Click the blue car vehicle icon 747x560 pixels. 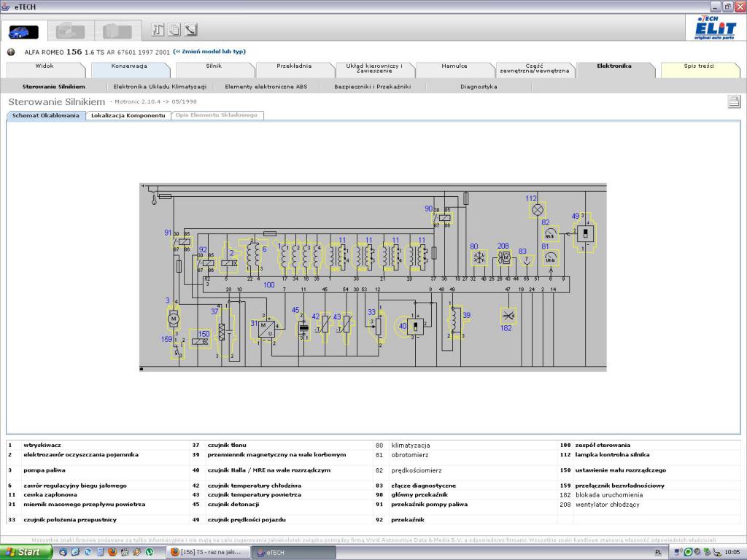coord(23,31)
